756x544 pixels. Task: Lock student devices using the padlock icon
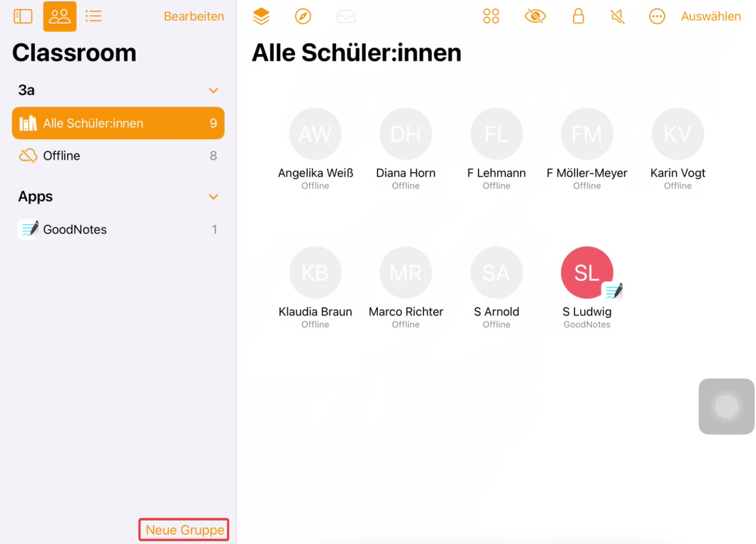tap(578, 16)
